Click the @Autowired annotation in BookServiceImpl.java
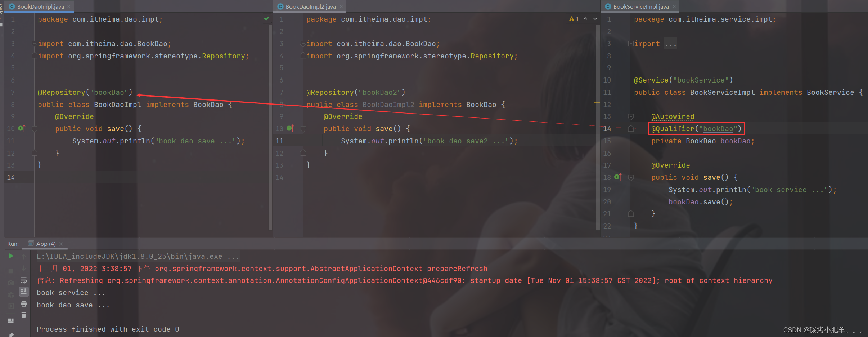Viewport: 868px width, 337px height. tap(673, 116)
